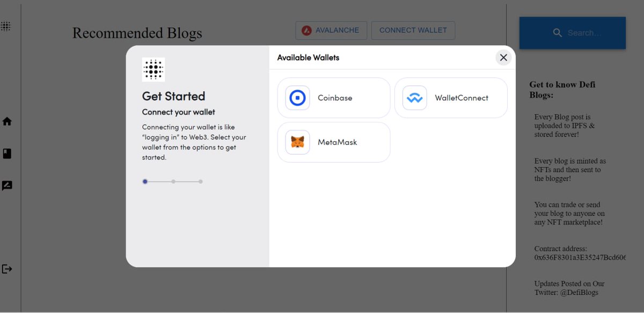Click the second step dot of progress indicator
This screenshot has width=644, height=313.
pyautogui.click(x=173, y=181)
